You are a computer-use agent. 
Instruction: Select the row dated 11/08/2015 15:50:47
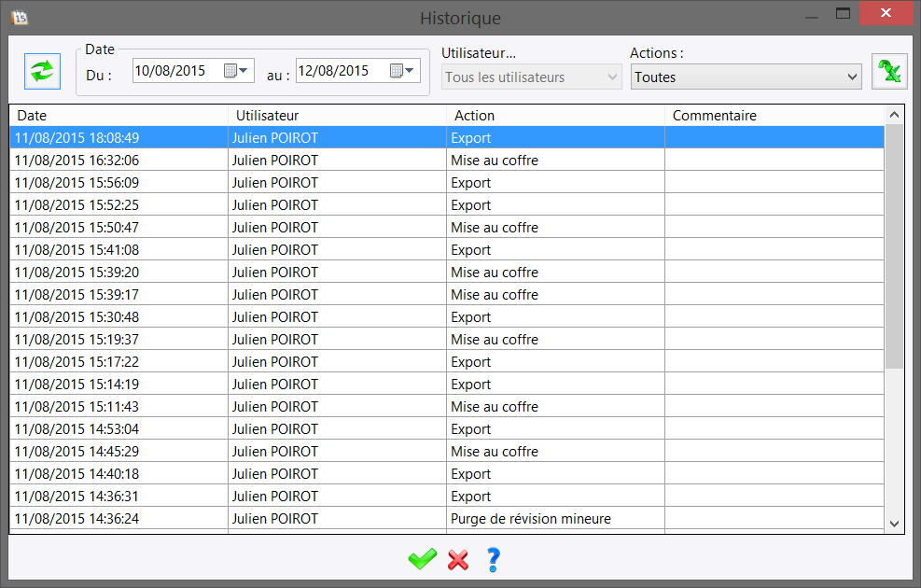point(447,227)
